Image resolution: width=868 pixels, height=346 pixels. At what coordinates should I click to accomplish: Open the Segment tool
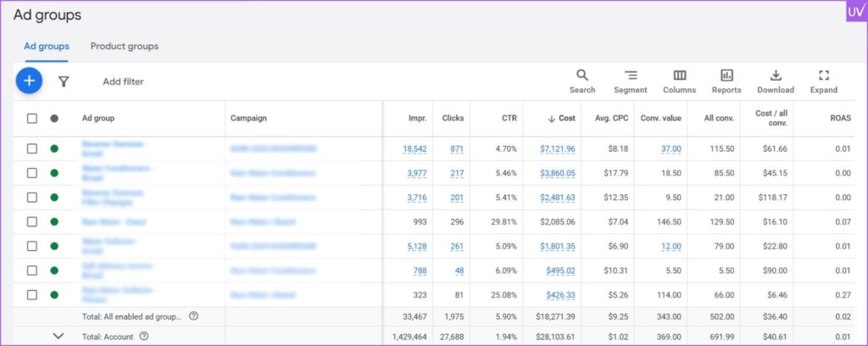click(x=630, y=81)
